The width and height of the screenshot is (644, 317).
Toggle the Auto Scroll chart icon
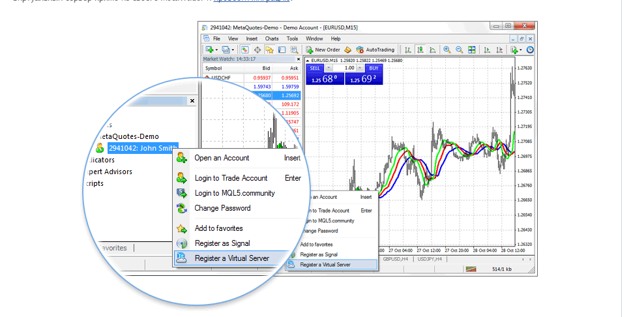coord(487,50)
